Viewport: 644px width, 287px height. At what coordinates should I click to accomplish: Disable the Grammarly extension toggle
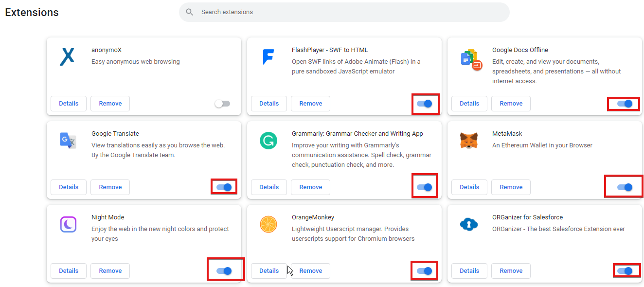click(x=425, y=187)
